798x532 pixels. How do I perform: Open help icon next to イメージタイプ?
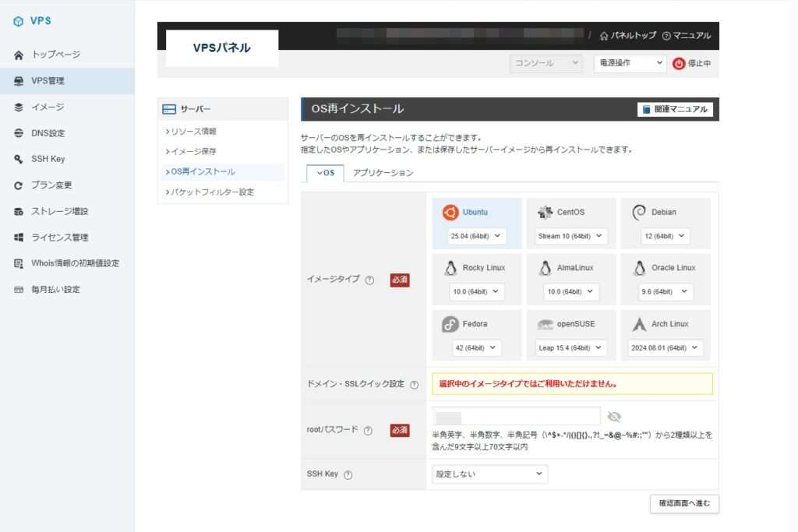pos(369,280)
